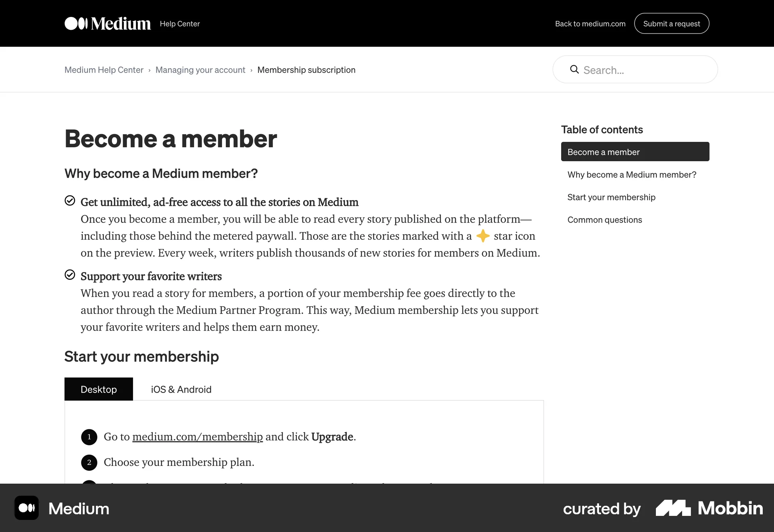Viewport: 774px width, 532px height.
Task: Open Start your membership from table of contents
Action: pos(612,197)
